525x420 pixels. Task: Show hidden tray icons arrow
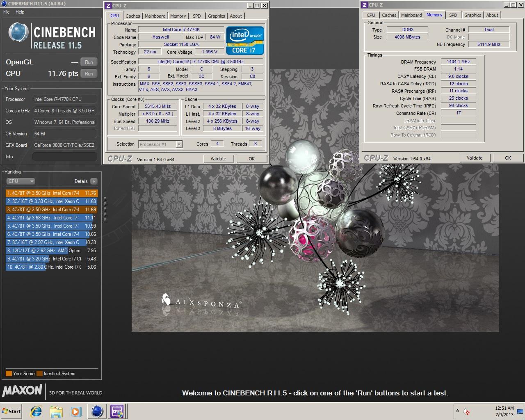[x=457, y=411]
